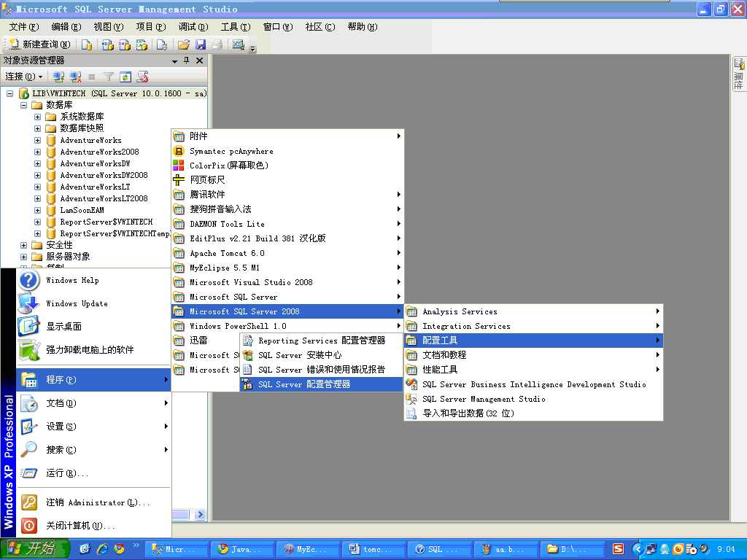Launch 导入和导出数据 (32 位)

click(x=533, y=413)
